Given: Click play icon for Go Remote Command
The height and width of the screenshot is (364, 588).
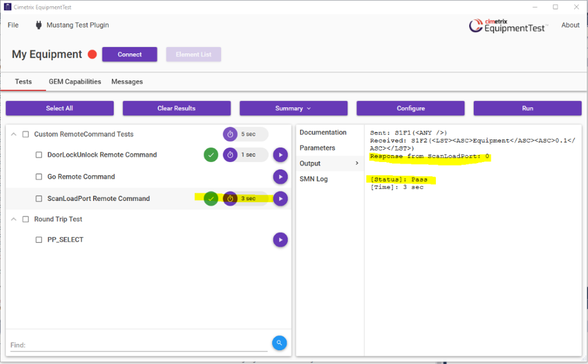Looking at the screenshot, I should (x=280, y=177).
